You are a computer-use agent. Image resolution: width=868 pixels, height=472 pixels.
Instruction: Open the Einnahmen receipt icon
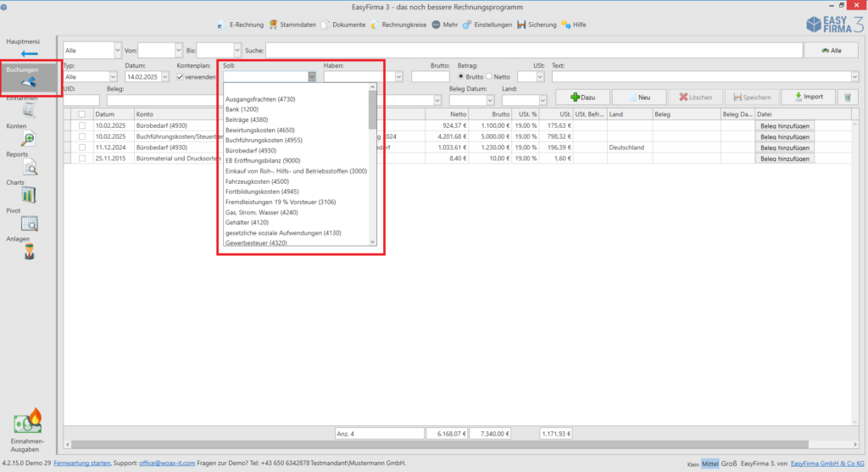click(30, 110)
